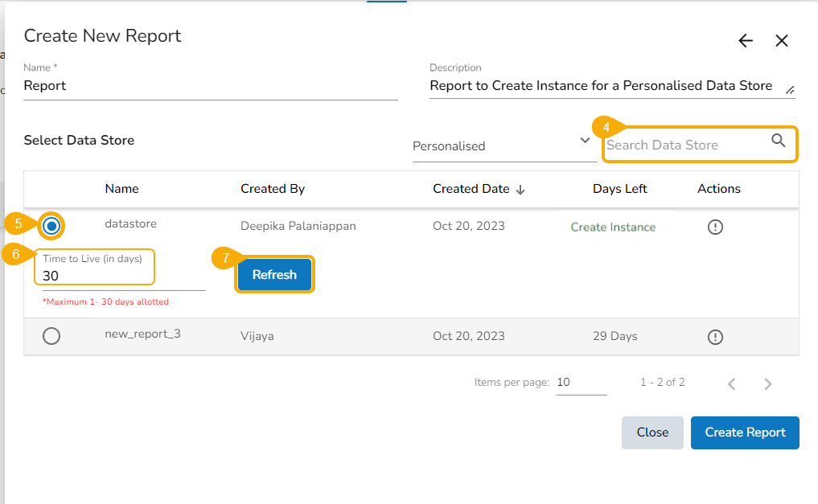Sort by Created Date arrow icon
The image size is (818, 504).
520,190
